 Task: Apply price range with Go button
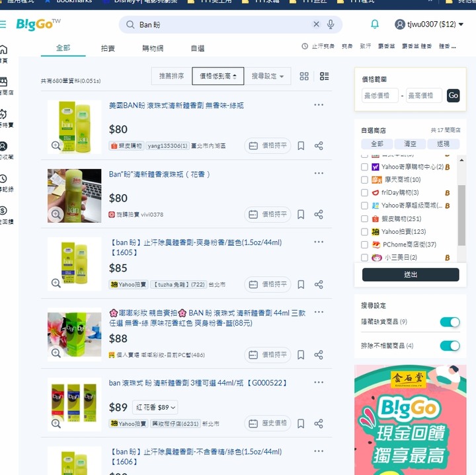(454, 96)
